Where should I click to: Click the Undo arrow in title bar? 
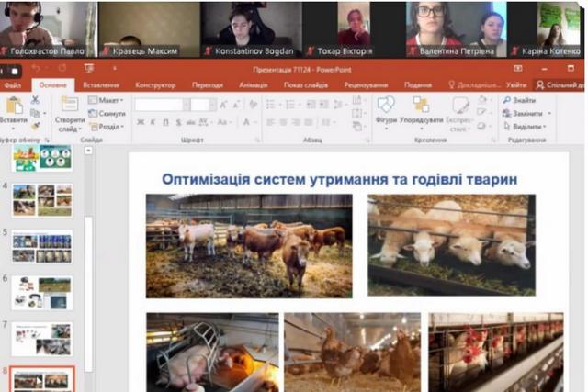36,68
